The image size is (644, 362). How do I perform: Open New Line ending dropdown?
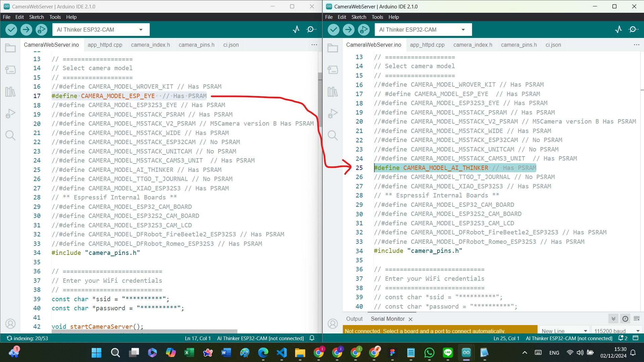tap(564, 330)
